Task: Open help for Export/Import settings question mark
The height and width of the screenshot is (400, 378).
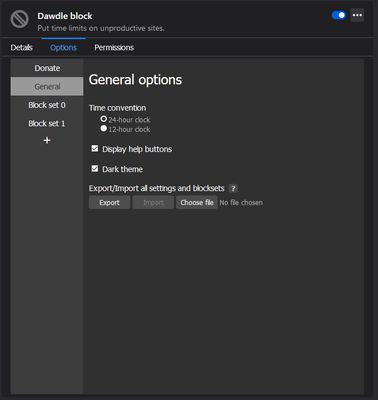Action: (x=233, y=188)
